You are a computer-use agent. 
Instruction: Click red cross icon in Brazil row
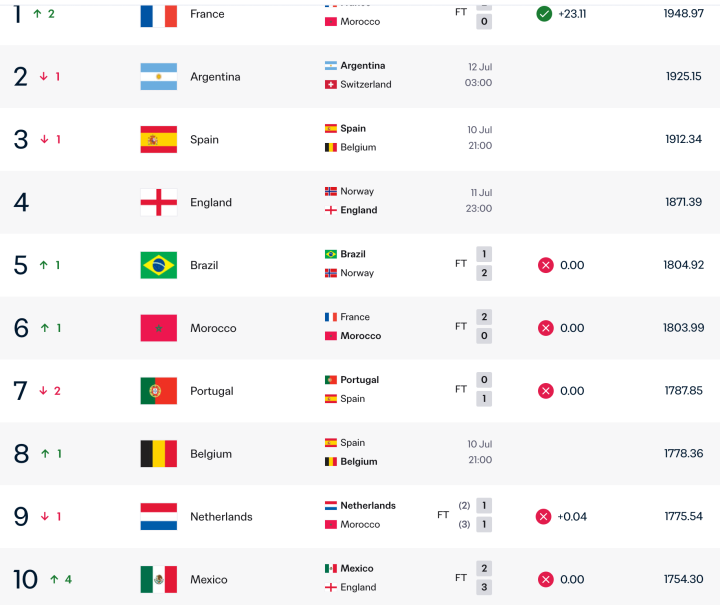pos(546,265)
